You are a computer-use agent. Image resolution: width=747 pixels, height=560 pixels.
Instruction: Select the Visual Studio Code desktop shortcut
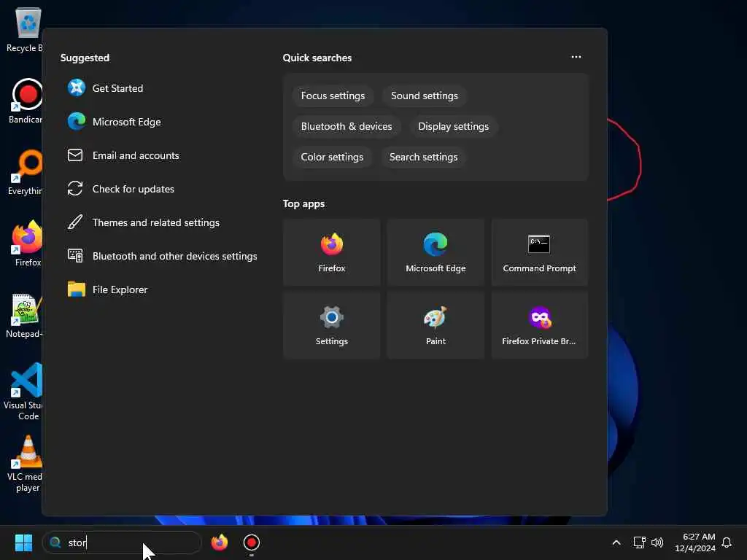[25, 392]
